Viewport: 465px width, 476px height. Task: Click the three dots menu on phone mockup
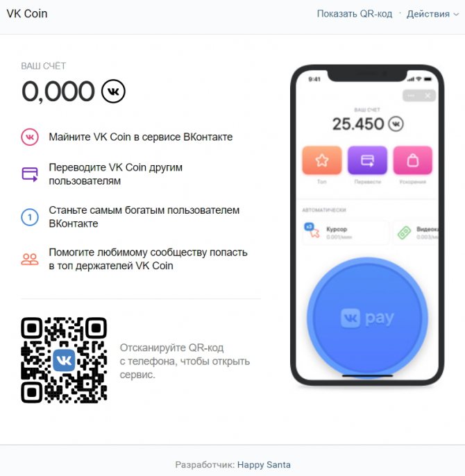(411, 96)
